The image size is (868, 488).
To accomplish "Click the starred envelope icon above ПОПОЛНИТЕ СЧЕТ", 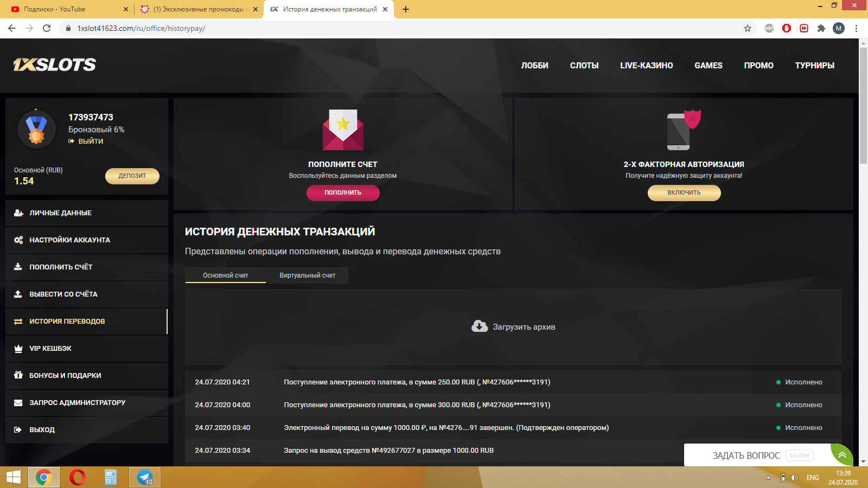I will 343,130.
